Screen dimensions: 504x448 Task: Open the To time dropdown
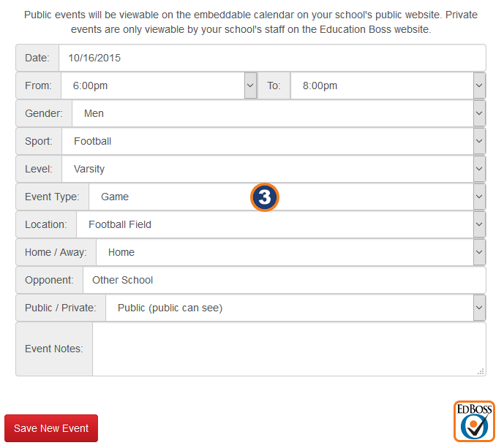coord(479,86)
